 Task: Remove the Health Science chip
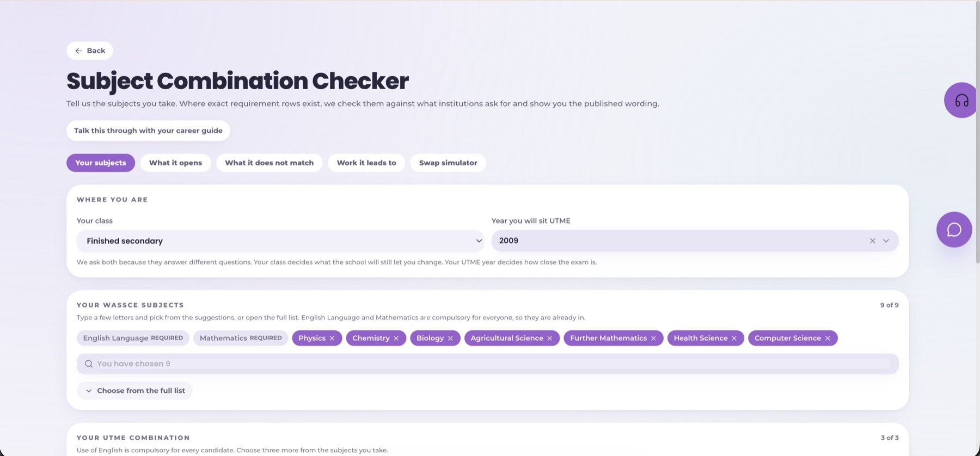(734, 338)
